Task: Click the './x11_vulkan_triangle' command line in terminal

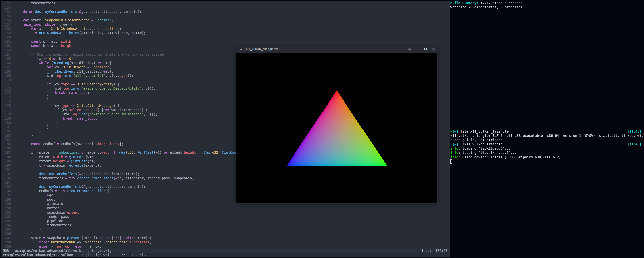Action: [x=481, y=144]
